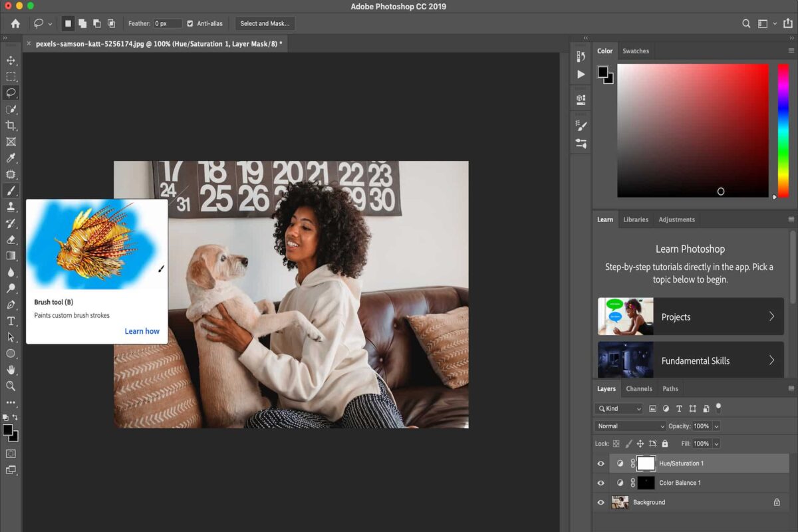Switch to the Channels tab
798x532 pixels.
coord(638,389)
